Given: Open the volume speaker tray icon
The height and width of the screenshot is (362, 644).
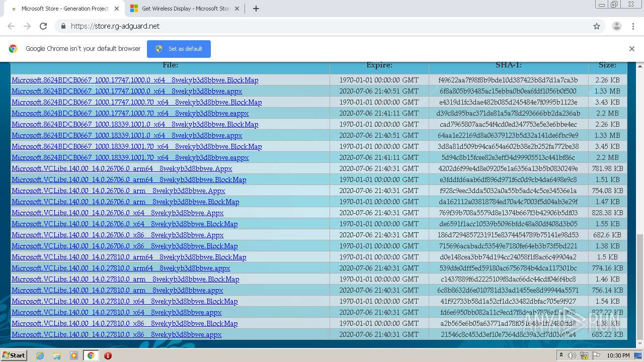Looking at the screenshot, I should coord(572,355).
